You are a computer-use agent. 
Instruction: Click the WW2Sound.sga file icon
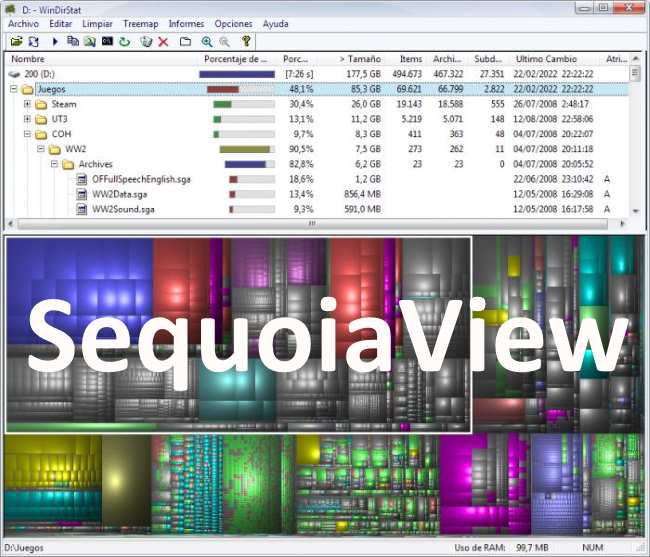click(82, 209)
